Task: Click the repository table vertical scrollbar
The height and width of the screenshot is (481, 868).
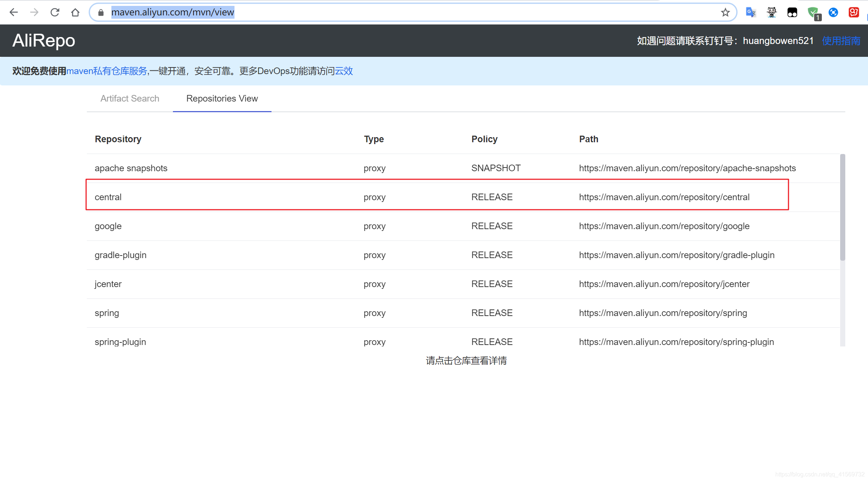Action: 842,208
